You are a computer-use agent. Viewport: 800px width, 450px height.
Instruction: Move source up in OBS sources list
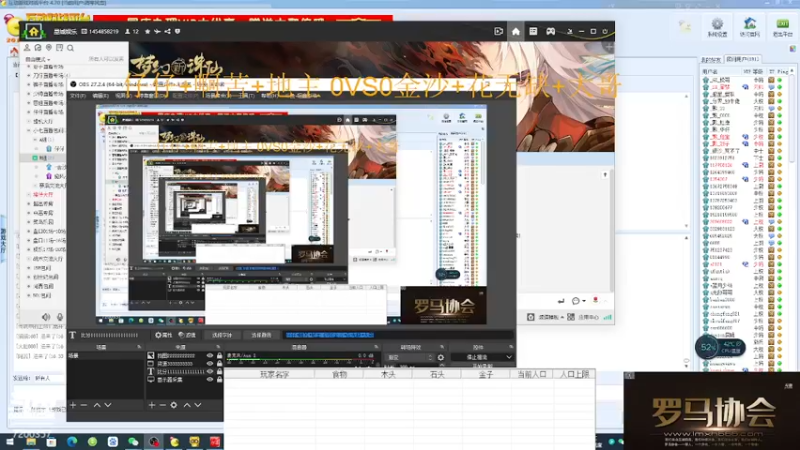click(x=187, y=405)
